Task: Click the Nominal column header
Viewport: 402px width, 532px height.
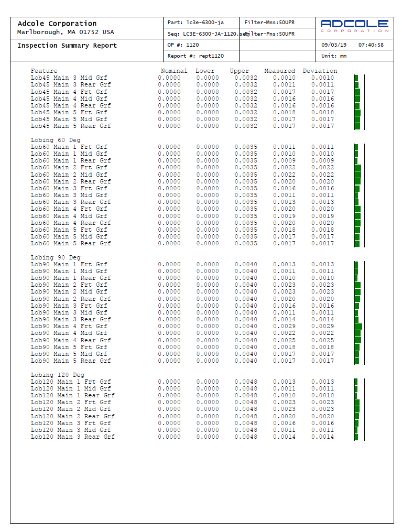Action: coord(173,71)
